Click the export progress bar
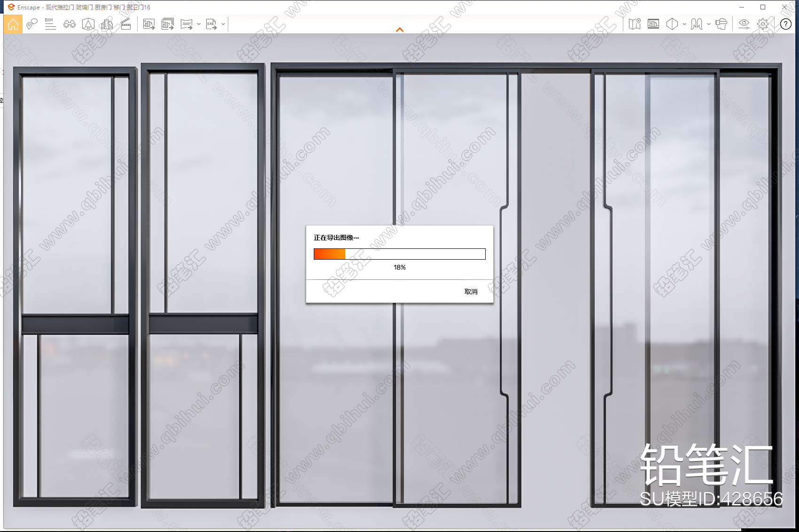Image resolution: width=799 pixels, height=532 pixels. coord(400,254)
